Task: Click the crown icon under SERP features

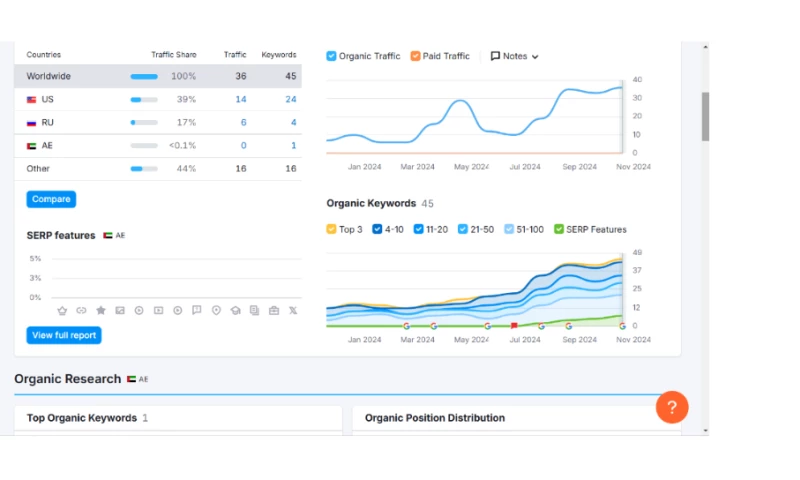Action: pyautogui.click(x=62, y=310)
